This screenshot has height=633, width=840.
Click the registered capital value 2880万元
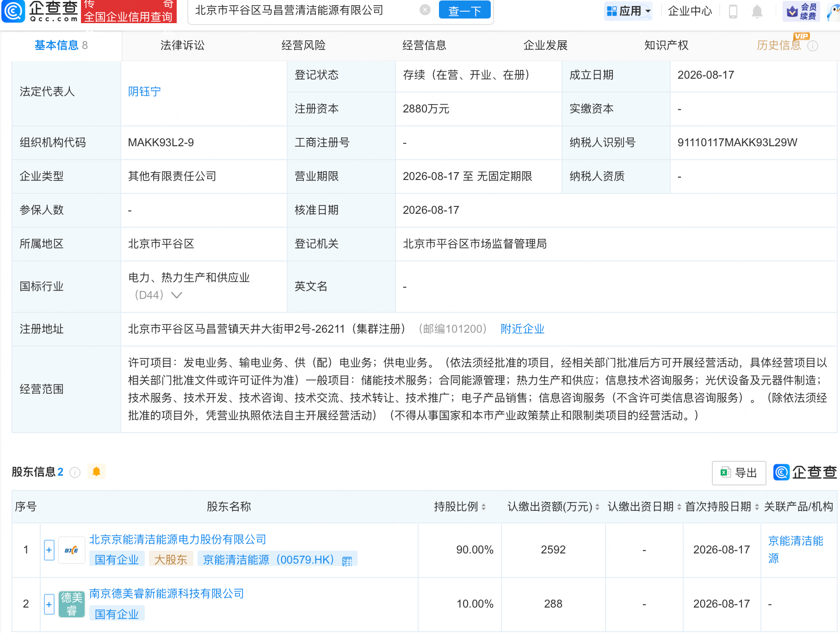426,109
